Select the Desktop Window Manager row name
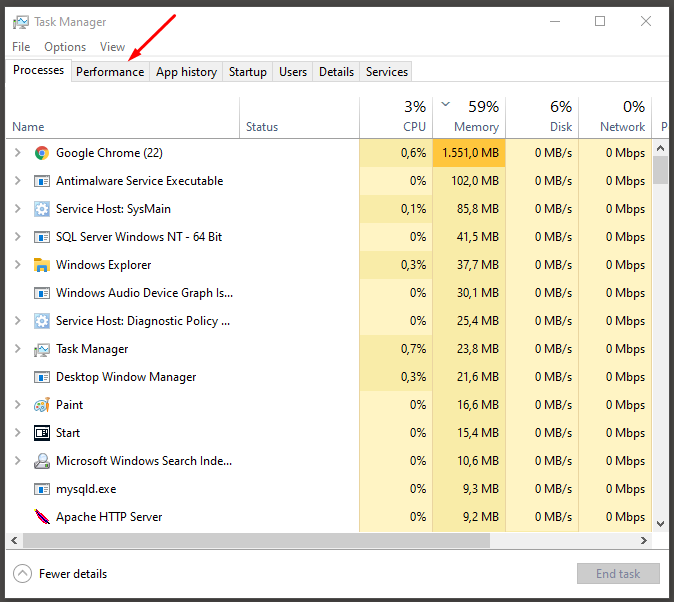674x602 pixels. tap(126, 377)
